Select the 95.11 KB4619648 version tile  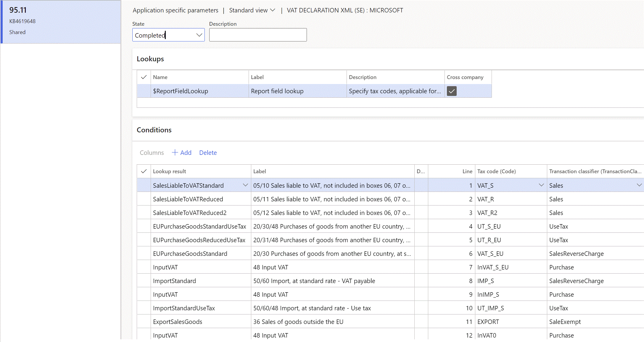point(61,22)
